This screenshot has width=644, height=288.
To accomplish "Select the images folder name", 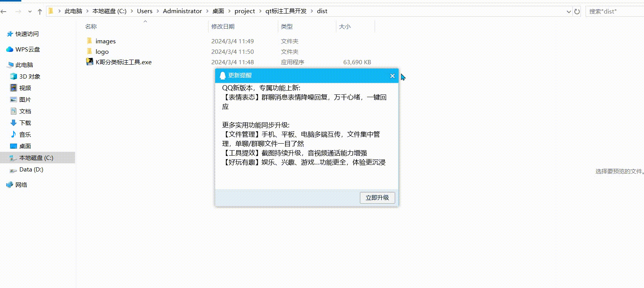I will tap(106, 41).
